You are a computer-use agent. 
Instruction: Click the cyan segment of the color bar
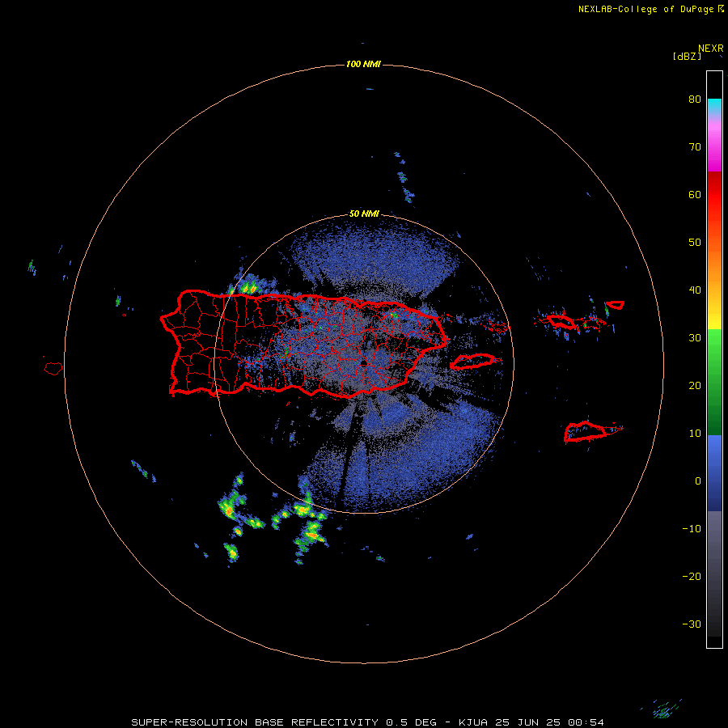pyautogui.click(x=714, y=106)
